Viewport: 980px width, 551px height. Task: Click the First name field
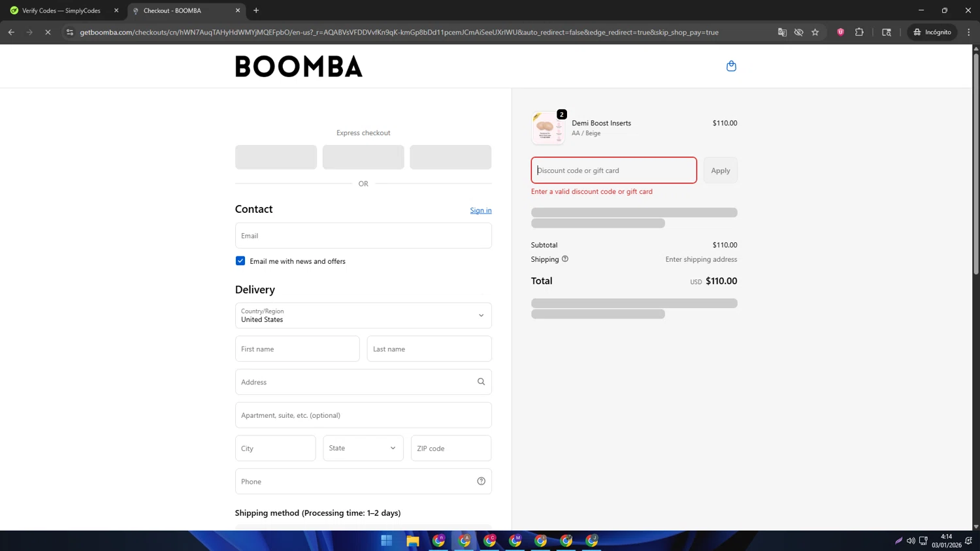(x=297, y=349)
